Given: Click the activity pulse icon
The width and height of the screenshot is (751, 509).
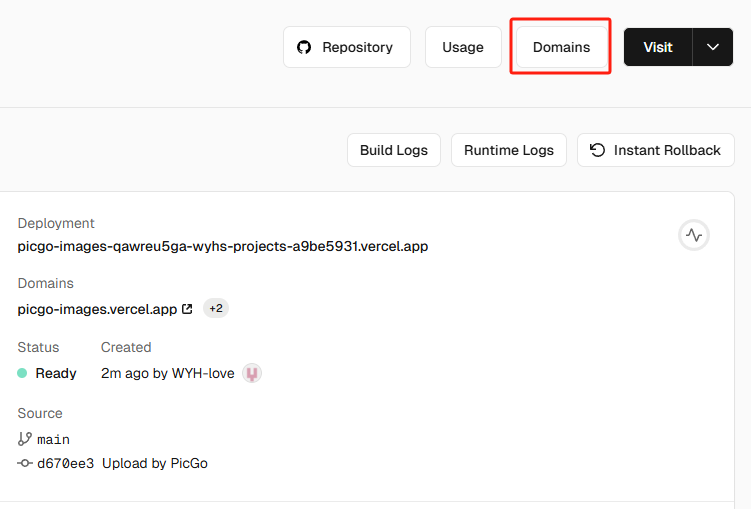Looking at the screenshot, I should pyautogui.click(x=694, y=235).
